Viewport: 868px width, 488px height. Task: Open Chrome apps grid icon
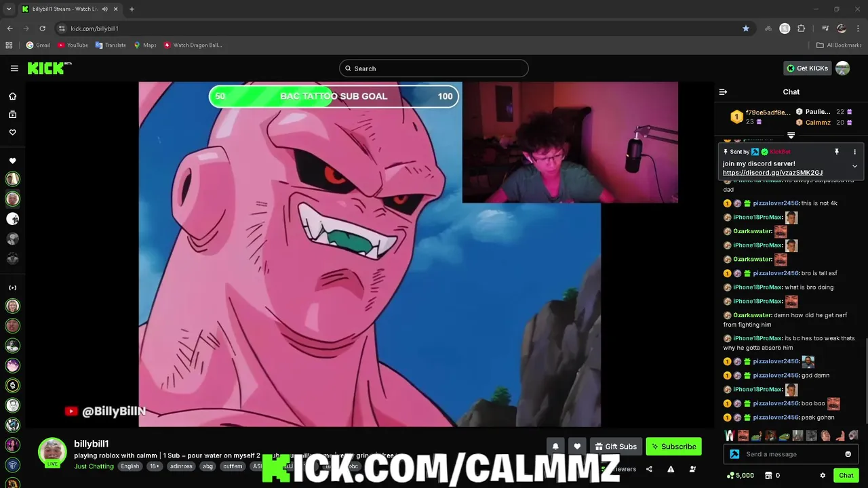tap(9, 45)
